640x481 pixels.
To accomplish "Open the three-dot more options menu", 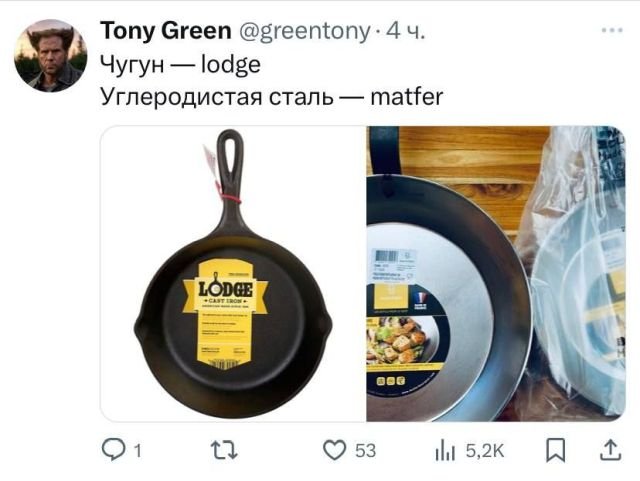I will 612,30.
